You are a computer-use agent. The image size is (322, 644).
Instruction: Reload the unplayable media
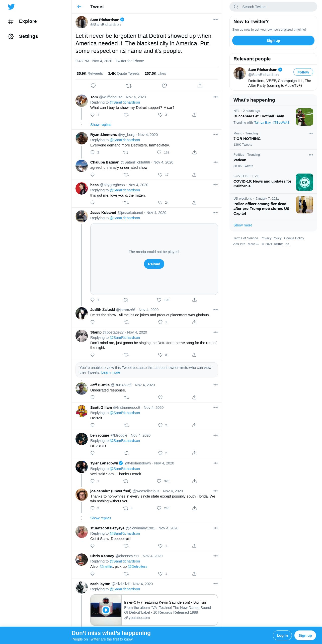point(154,264)
